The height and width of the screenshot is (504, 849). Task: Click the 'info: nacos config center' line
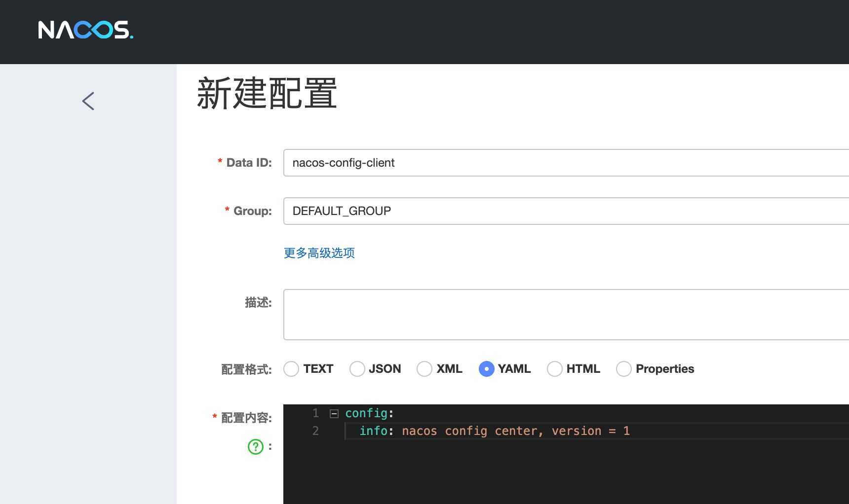(495, 431)
